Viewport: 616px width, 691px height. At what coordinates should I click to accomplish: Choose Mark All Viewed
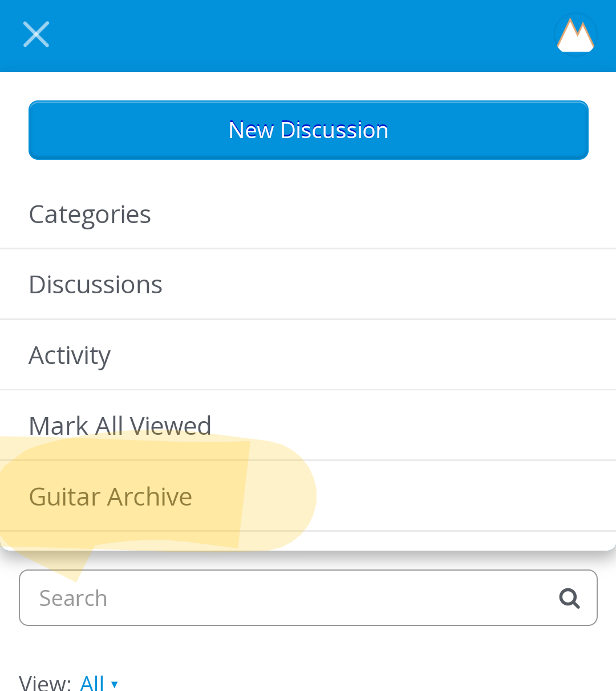120,426
